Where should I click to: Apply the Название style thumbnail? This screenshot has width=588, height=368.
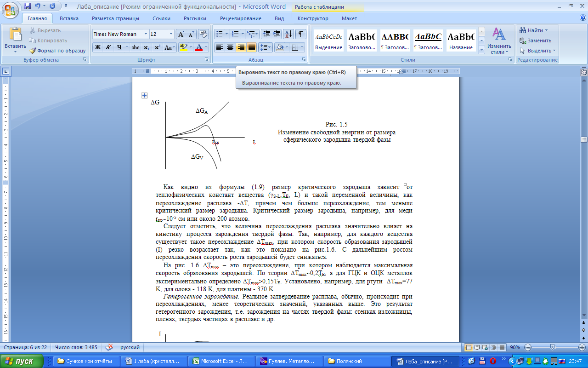coord(461,40)
